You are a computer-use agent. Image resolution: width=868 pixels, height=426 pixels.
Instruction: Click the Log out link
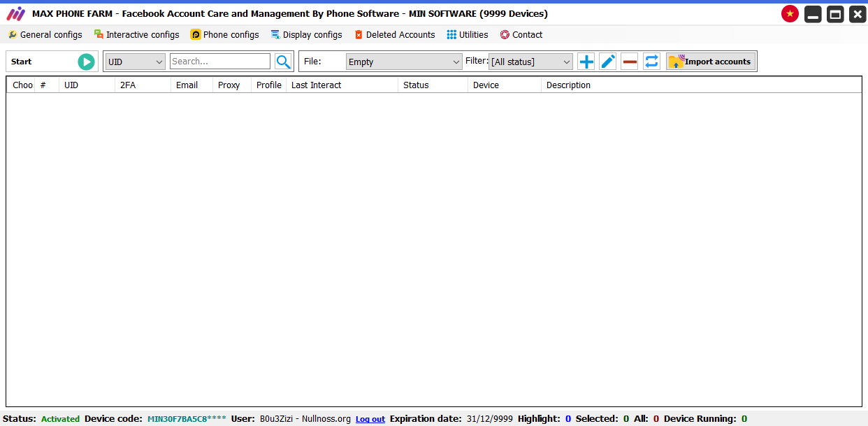click(x=370, y=419)
